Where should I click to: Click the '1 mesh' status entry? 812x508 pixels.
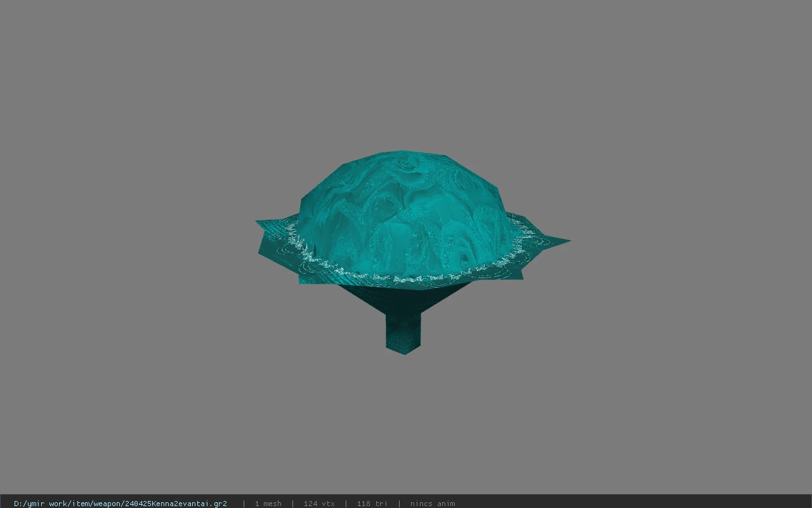coord(268,504)
